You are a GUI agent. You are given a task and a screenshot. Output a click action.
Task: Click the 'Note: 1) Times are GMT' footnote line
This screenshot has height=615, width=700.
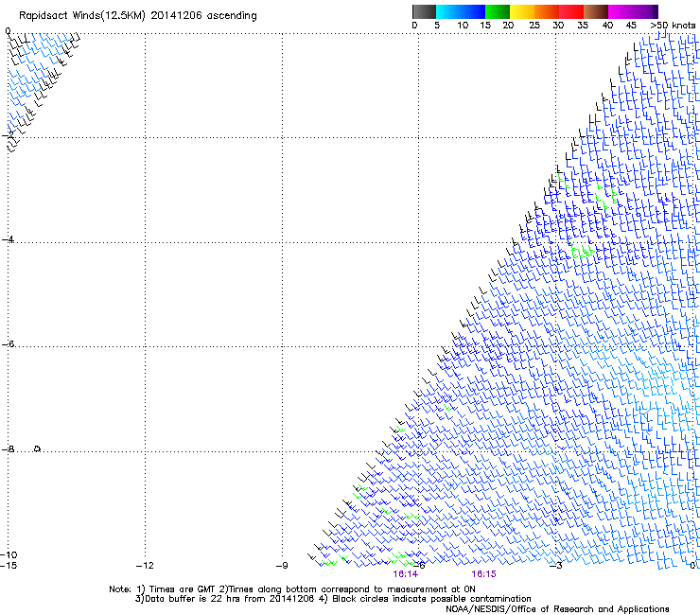pyautogui.click(x=292, y=589)
